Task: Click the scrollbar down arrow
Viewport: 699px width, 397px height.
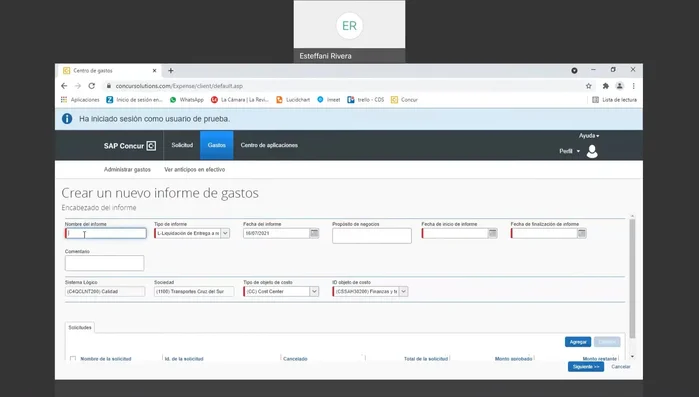Action: pos(632,357)
